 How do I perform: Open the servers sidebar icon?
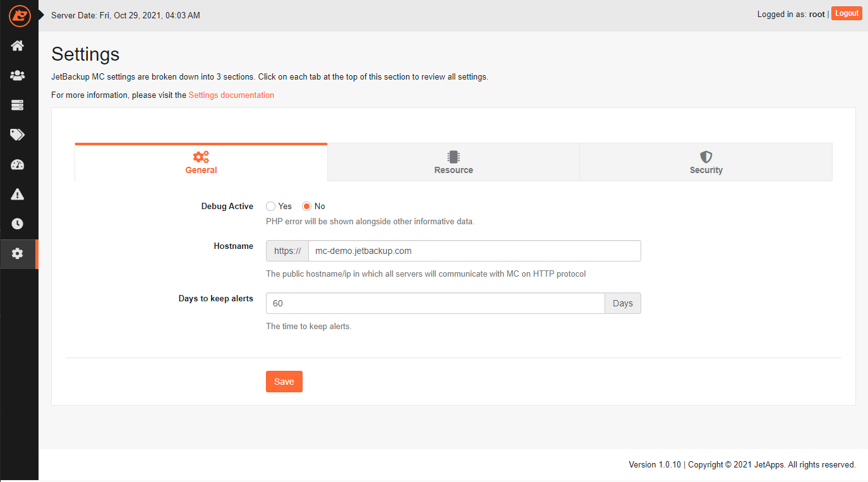point(18,105)
